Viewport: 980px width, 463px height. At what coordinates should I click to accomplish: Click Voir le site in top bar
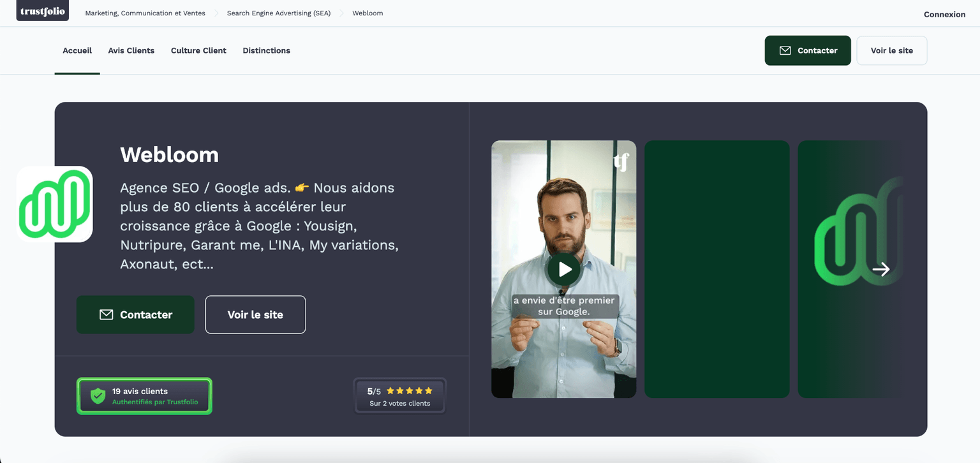point(891,50)
